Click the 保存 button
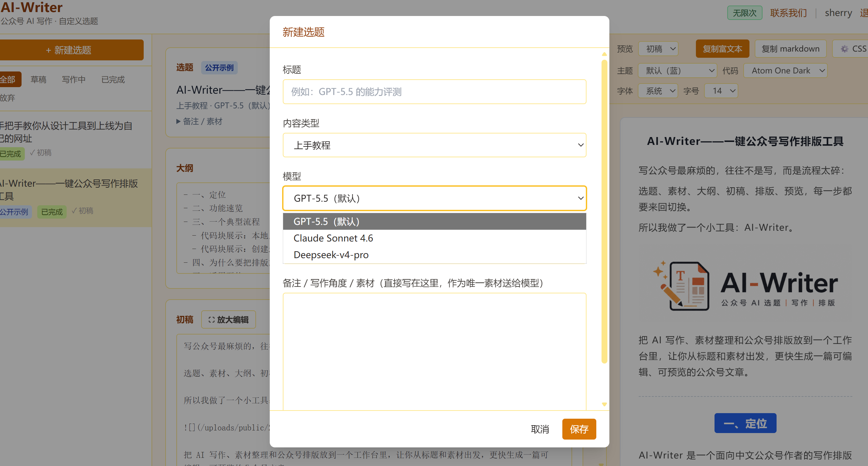 579,429
